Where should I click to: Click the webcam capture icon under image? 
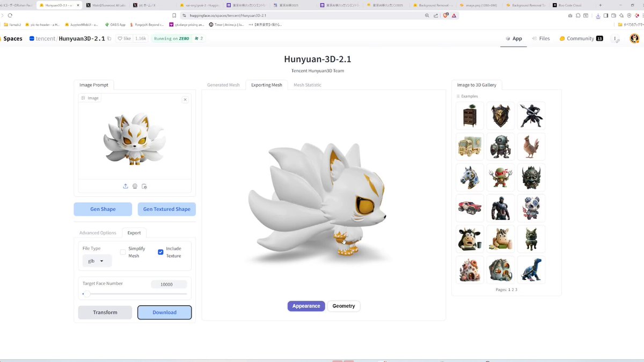(x=135, y=186)
